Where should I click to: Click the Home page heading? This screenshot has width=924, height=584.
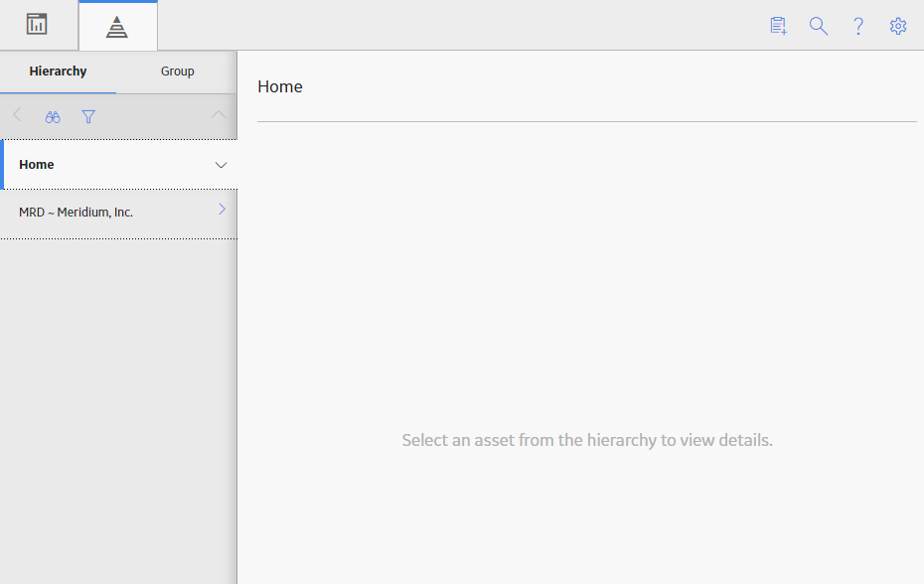(280, 86)
